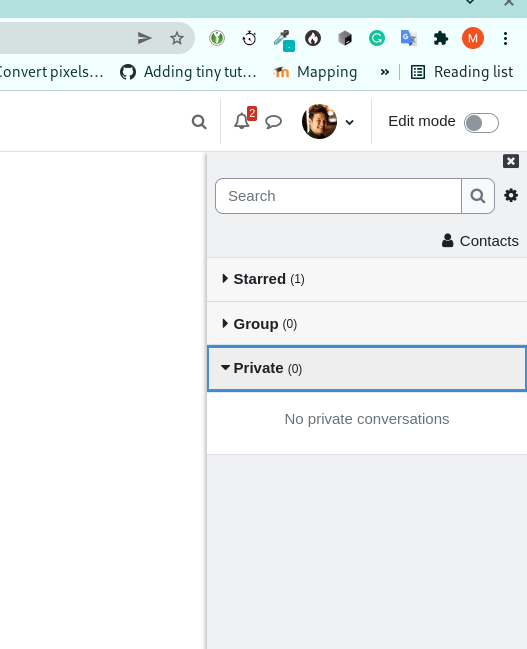The image size is (527, 649).
Task: Open the Extensions puzzle icon
Action: tap(440, 38)
